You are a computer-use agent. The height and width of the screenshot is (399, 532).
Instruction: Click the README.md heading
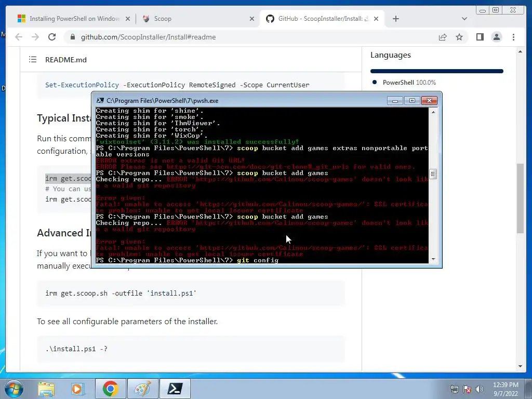66,60
